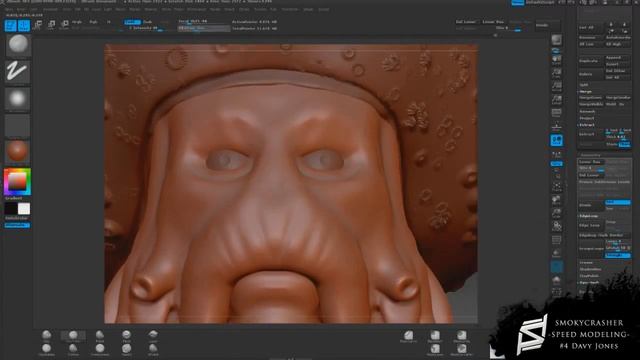
Task: Click the Frame icon on right shelf
Action: tap(557, 187)
